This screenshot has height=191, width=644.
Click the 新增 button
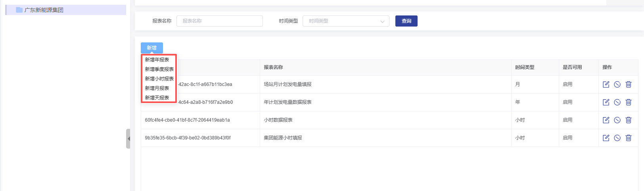point(151,48)
